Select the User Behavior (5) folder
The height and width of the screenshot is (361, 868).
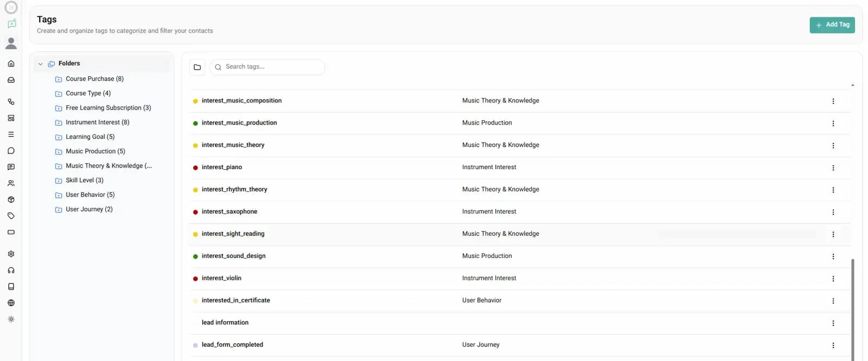[x=85, y=195]
